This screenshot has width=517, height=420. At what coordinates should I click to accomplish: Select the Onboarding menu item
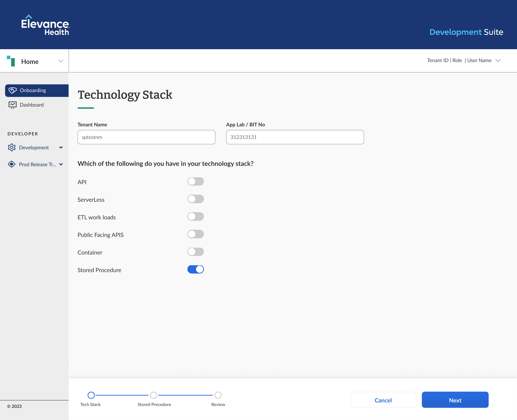point(33,90)
